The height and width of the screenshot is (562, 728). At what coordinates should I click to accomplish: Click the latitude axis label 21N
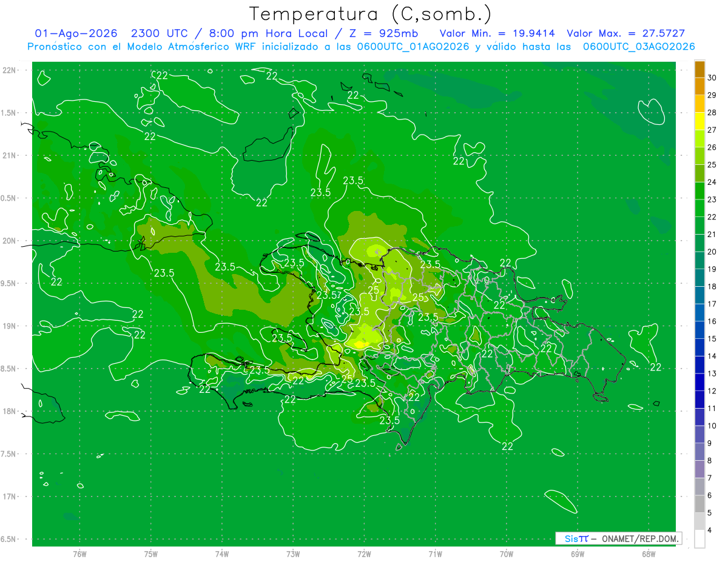pos(9,155)
